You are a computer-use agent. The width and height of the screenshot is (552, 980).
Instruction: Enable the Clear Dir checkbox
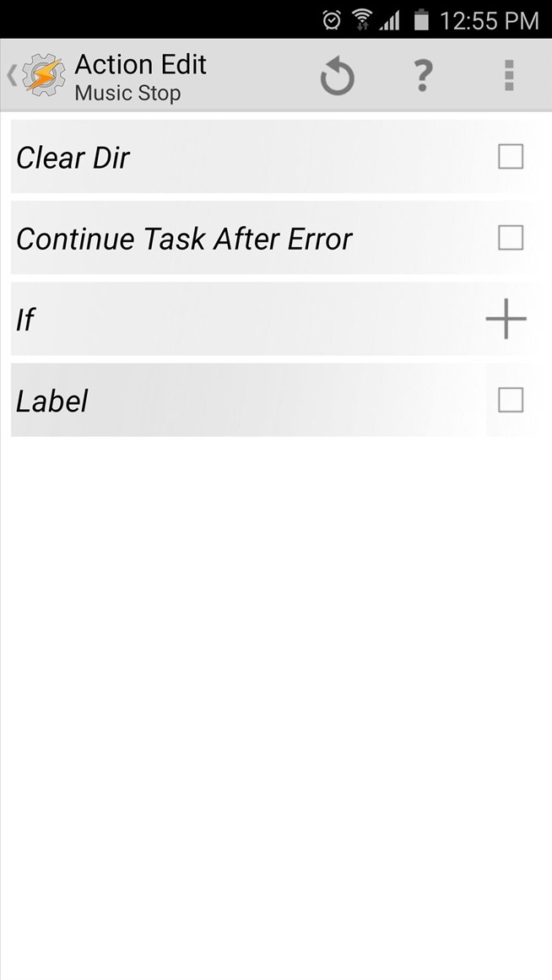[511, 157]
